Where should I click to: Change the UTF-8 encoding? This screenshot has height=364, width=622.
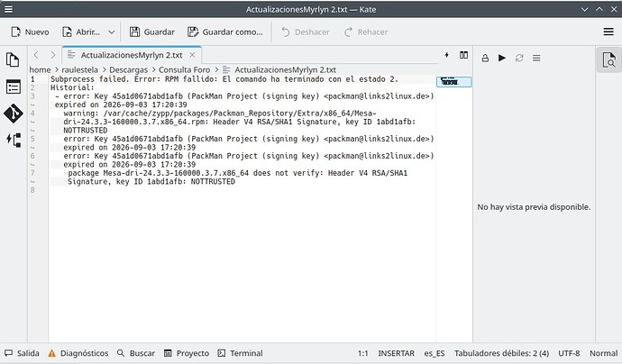(x=569, y=353)
